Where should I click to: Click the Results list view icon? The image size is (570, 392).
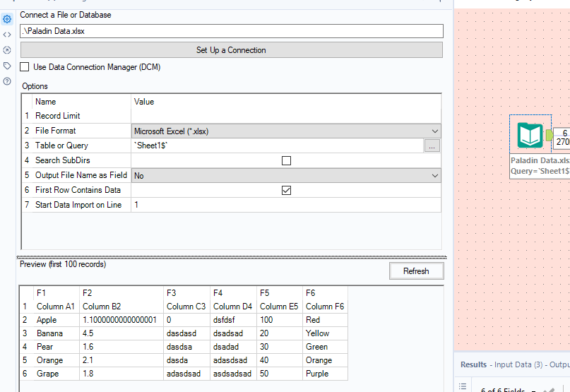tap(463, 386)
